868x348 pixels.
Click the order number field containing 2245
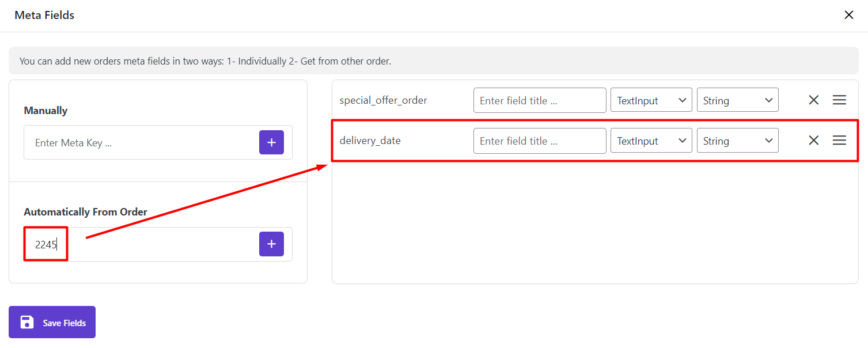coord(141,244)
